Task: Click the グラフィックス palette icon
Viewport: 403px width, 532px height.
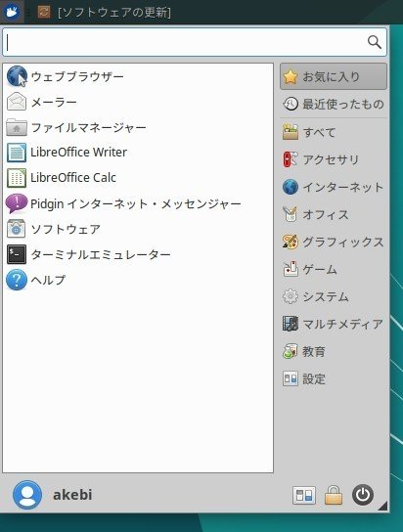Action: coord(291,242)
